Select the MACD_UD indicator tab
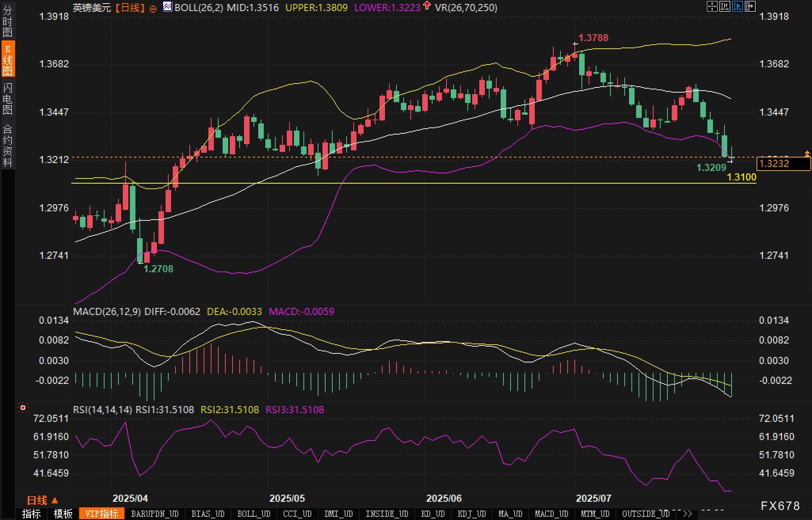 point(551,514)
